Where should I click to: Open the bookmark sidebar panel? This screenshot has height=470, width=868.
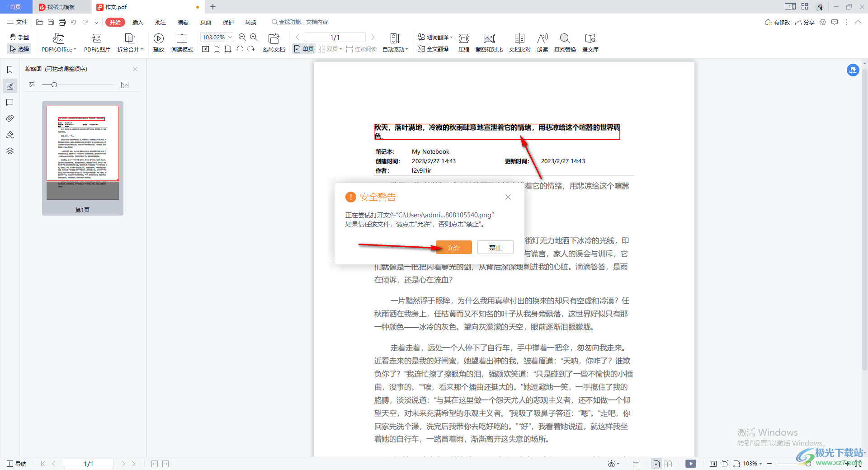pos(9,70)
